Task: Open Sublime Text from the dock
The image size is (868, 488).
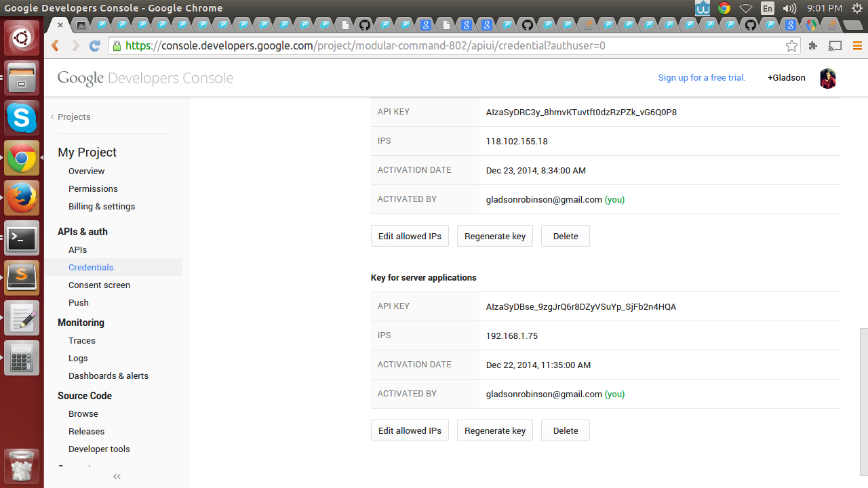Action: pyautogui.click(x=22, y=278)
